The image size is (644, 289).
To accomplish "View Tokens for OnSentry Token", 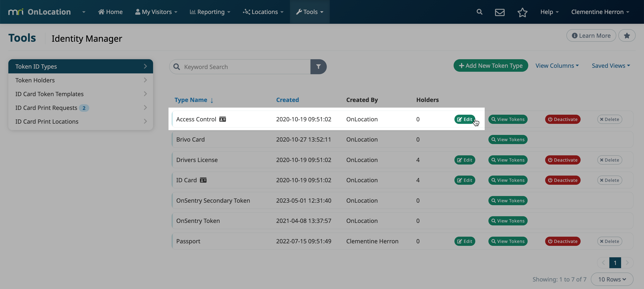I will point(508,221).
